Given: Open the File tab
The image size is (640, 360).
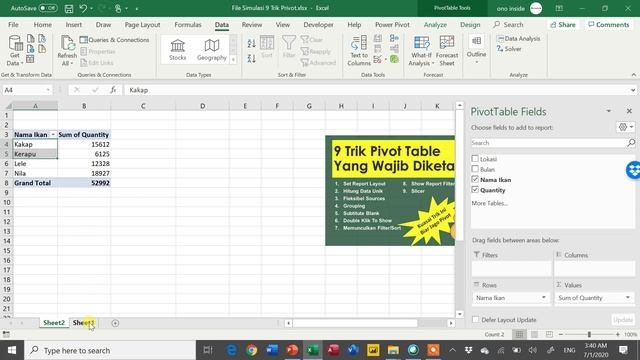Looking at the screenshot, I should click(13, 24).
